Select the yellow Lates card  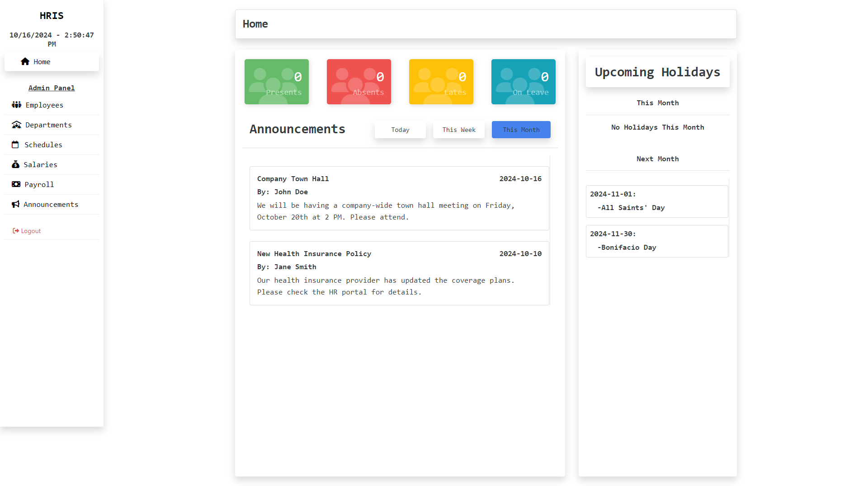pos(441,82)
